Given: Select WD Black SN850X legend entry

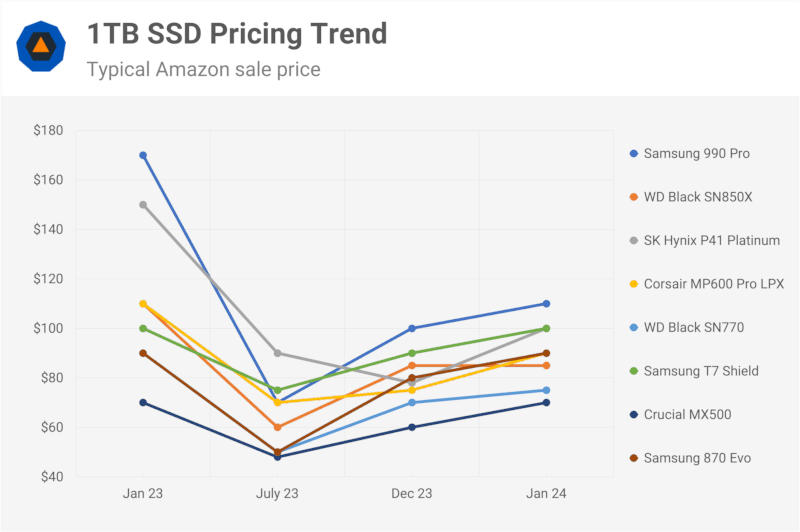Looking at the screenshot, I should [x=697, y=197].
